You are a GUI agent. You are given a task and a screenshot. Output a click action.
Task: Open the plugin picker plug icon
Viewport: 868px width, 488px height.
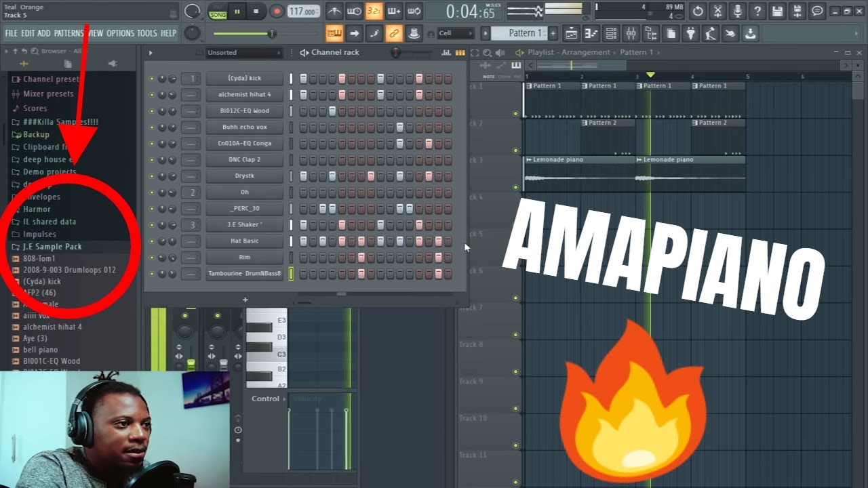coord(691,33)
